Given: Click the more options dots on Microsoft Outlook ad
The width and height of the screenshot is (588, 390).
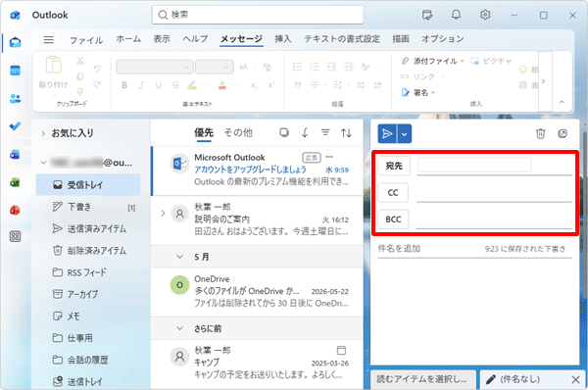Looking at the screenshot, I should pyautogui.click(x=329, y=157).
